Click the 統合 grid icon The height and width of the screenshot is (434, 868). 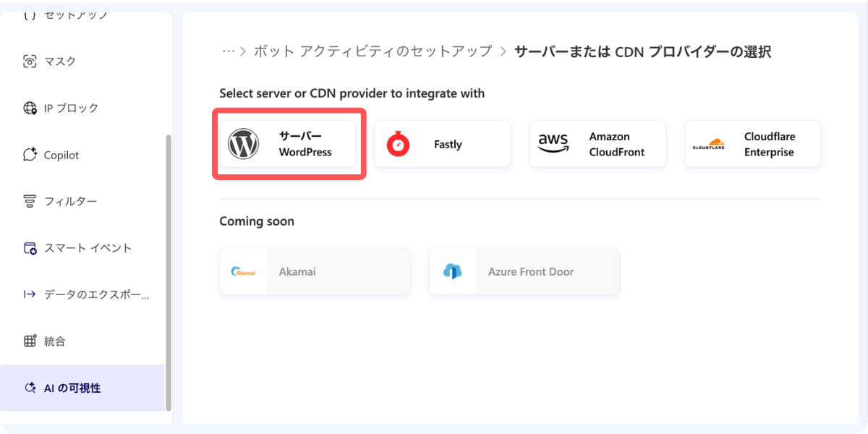[30, 341]
